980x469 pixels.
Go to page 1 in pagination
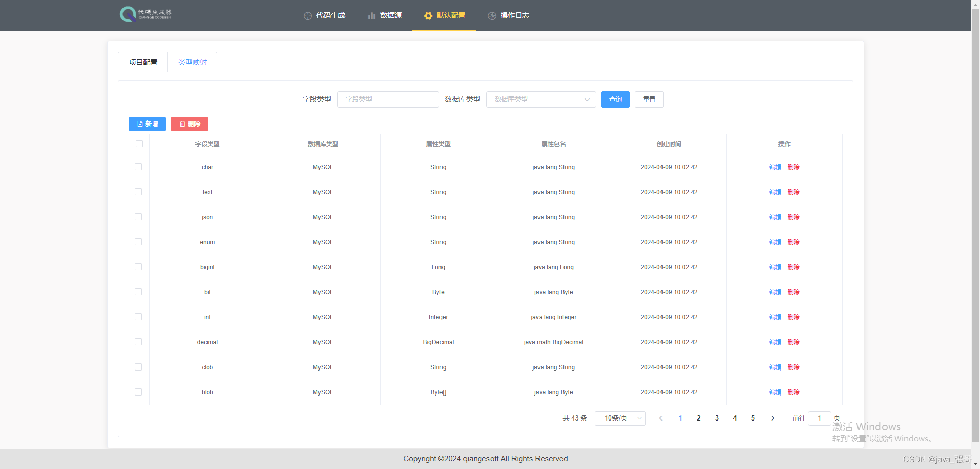click(680, 418)
